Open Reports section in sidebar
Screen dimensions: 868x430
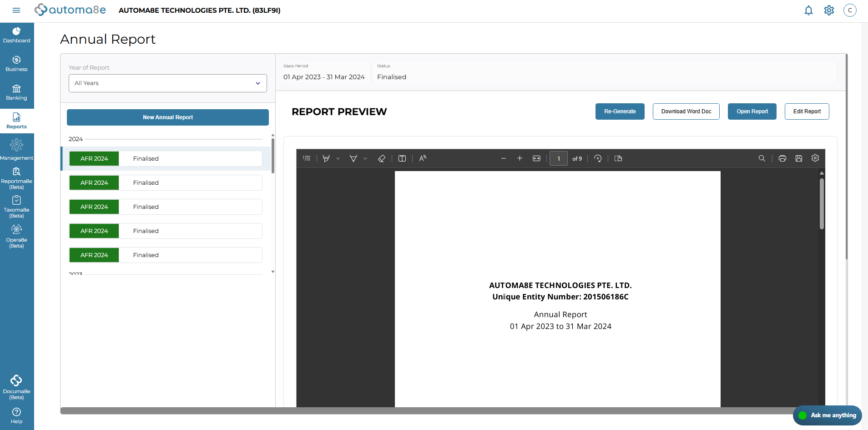pyautogui.click(x=17, y=121)
